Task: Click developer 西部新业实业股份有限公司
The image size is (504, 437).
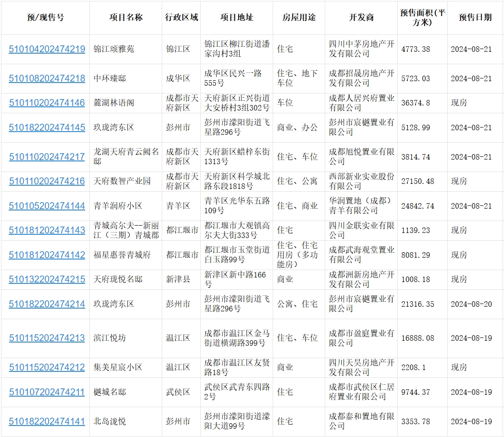Action: pos(362,181)
